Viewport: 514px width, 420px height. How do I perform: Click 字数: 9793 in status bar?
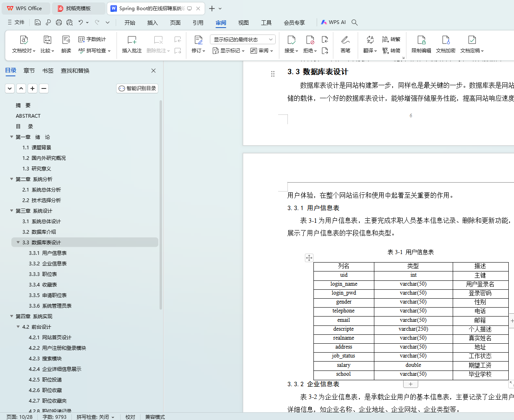coord(54,417)
